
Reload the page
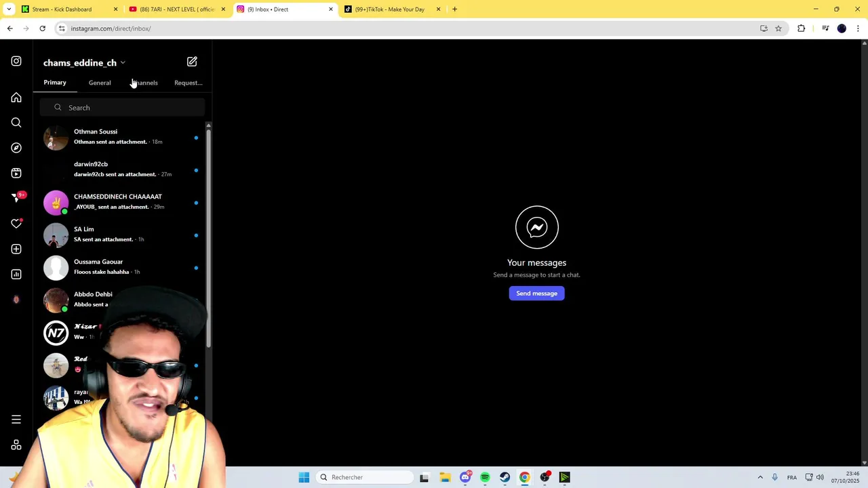pos(42,28)
